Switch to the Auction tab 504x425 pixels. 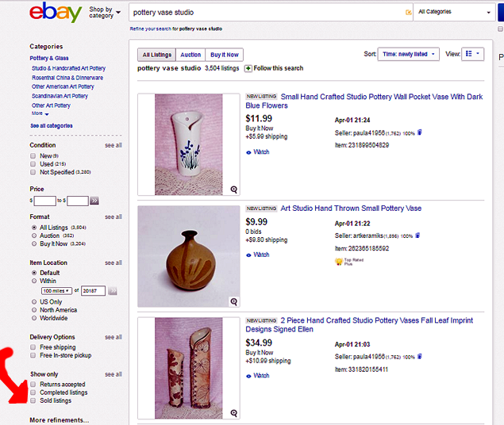[190, 55]
